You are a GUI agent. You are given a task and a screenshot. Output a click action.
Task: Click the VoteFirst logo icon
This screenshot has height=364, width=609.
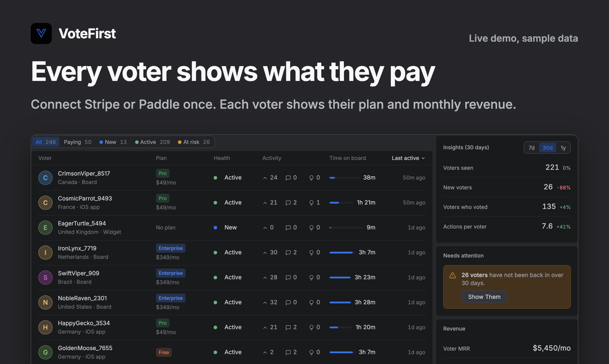pyautogui.click(x=41, y=34)
